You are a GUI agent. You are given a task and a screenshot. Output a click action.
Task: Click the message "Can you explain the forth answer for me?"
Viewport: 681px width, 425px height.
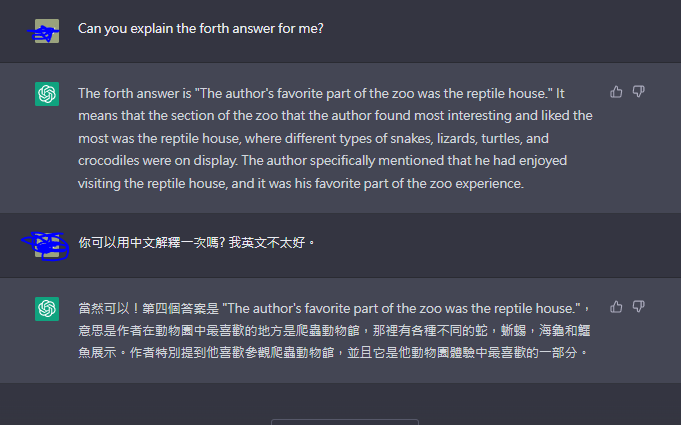pos(200,28)
